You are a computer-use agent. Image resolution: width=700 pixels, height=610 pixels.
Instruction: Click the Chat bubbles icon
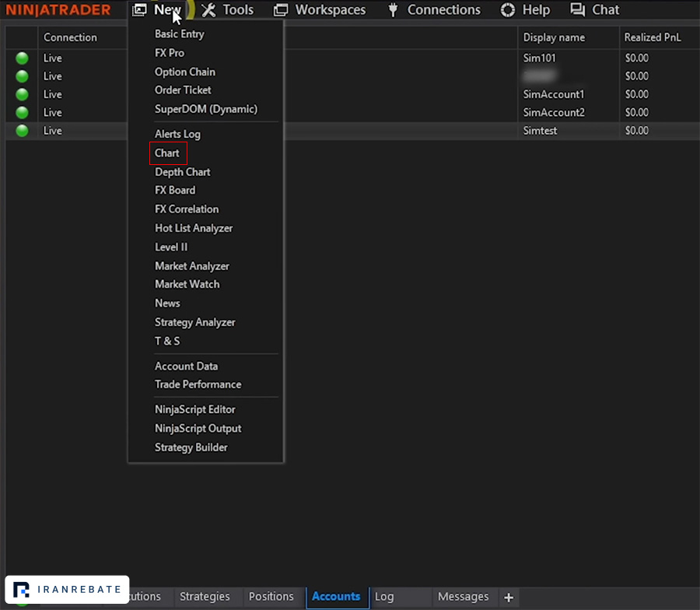point(578,10)
